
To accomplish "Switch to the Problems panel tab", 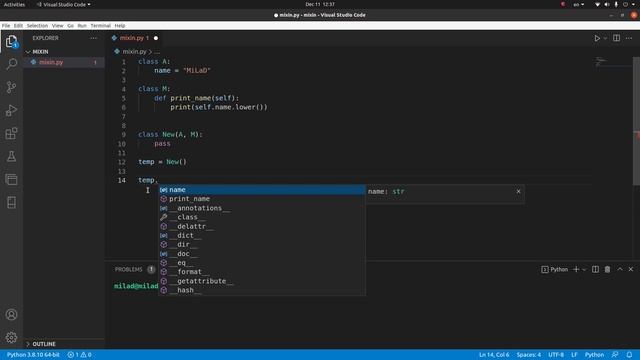I will [128, 269].
